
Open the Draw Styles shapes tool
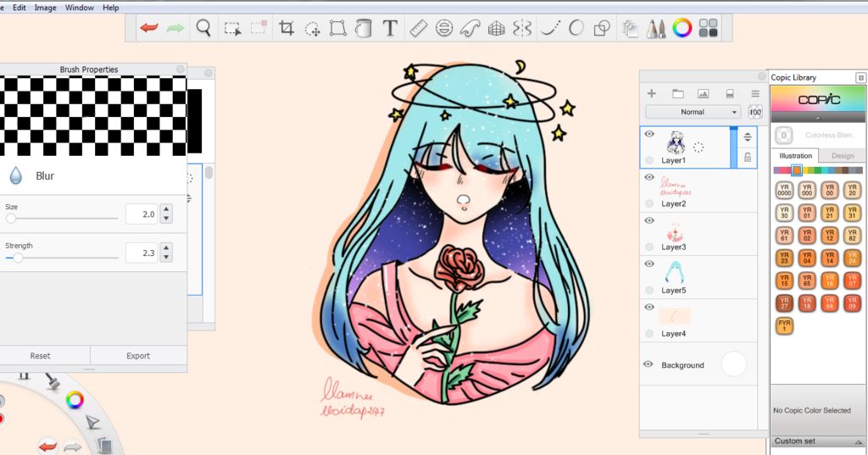click(602, 28)
